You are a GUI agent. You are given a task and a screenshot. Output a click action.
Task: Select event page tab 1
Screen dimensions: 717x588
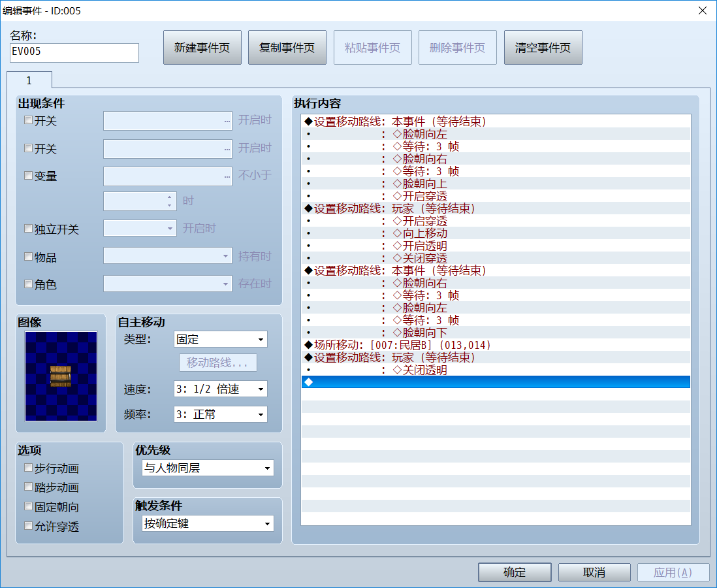29,80
